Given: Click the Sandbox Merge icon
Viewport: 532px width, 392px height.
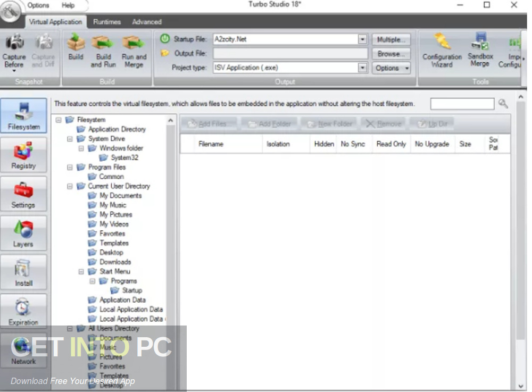Looking at the screenshot, I should coord(480,41).
